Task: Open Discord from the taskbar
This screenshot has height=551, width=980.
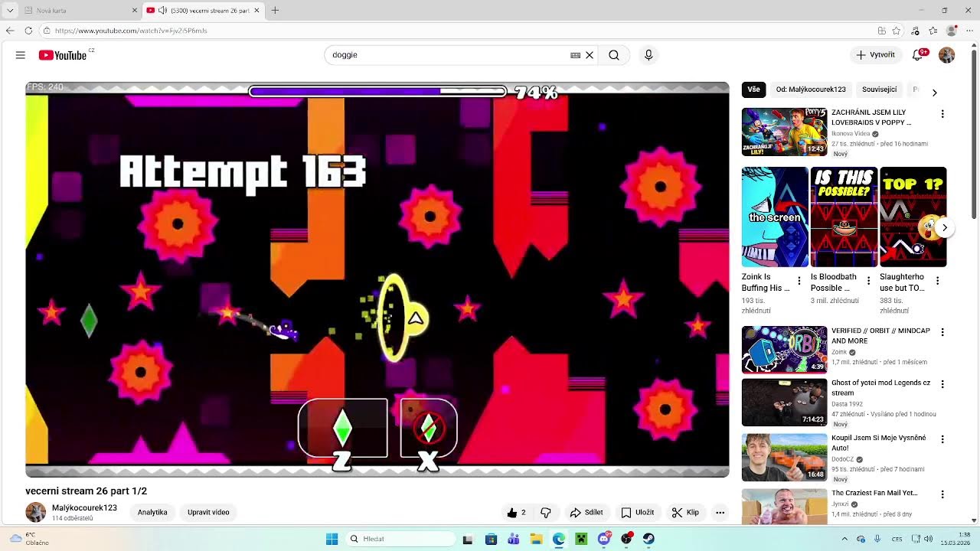Action: pyautogui.click(x=604, y=539)
